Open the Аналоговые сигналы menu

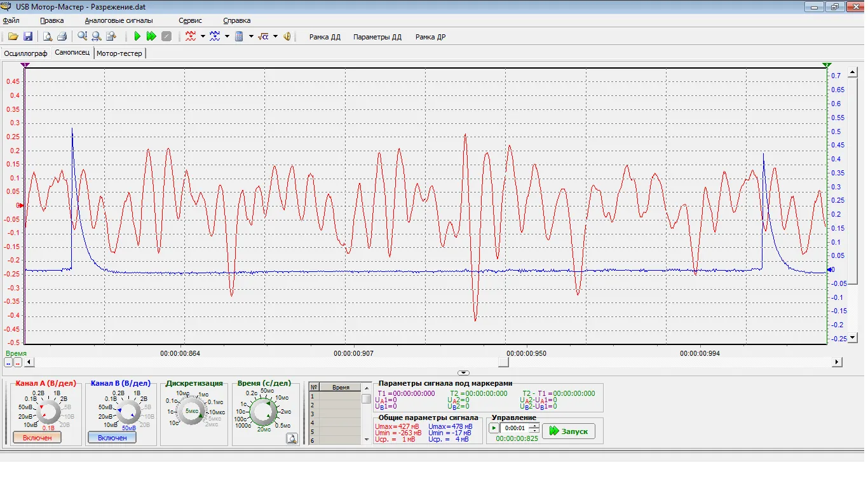click(119, 20)
